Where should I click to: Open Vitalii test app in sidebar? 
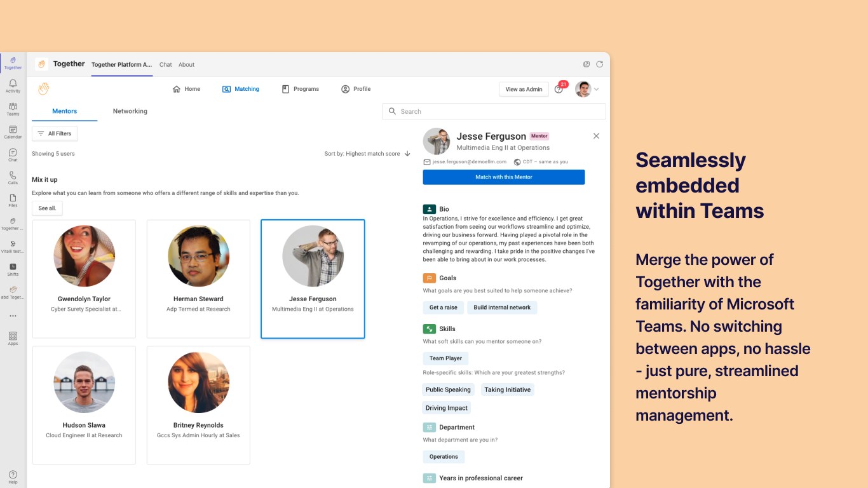pyautogui.click(x=13, y=247)
